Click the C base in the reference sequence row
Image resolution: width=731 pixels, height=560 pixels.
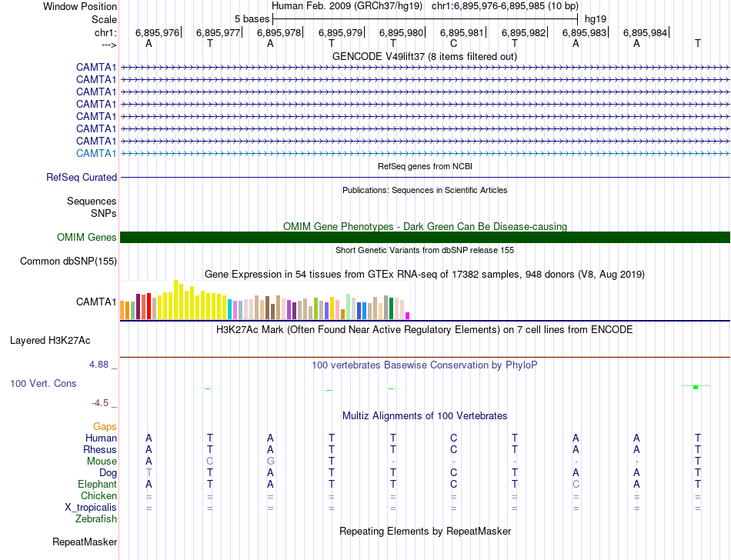[x=454, y=43]
